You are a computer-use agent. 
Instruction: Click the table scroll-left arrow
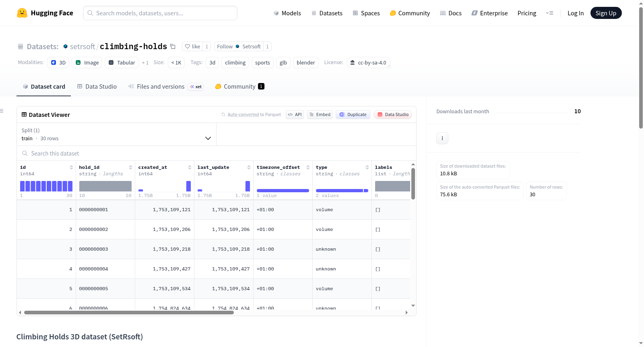point(20,312)
